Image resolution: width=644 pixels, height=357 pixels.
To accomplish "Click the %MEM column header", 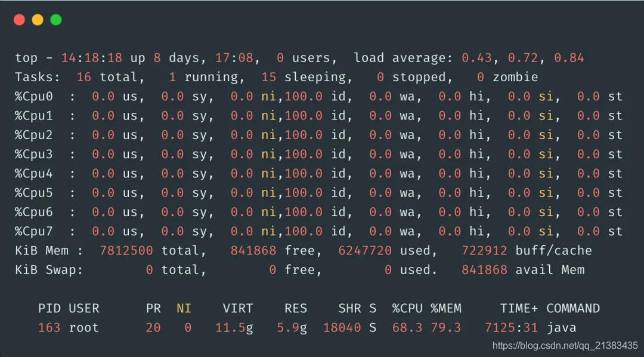I will 446,309.
